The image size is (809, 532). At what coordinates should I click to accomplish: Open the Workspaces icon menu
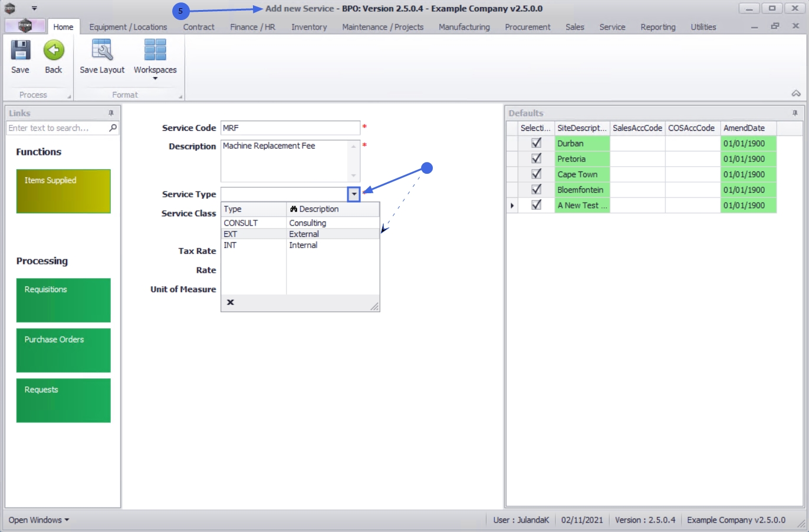155,51
